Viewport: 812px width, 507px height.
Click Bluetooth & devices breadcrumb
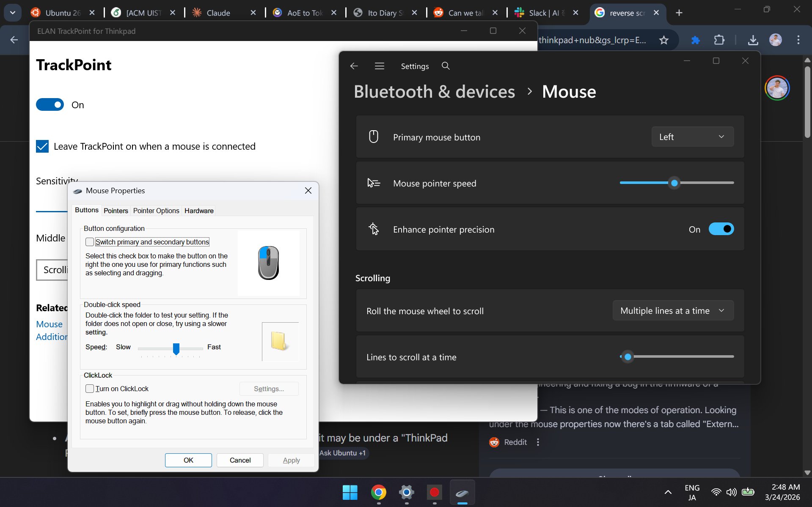coord(434,92)
